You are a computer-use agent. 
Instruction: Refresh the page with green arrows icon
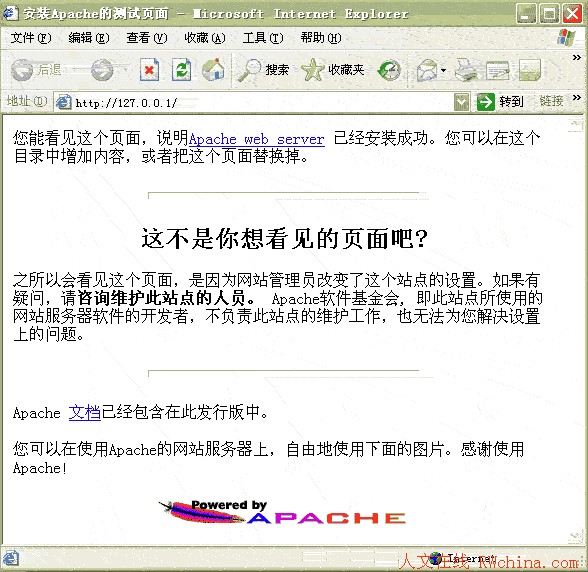182,70
